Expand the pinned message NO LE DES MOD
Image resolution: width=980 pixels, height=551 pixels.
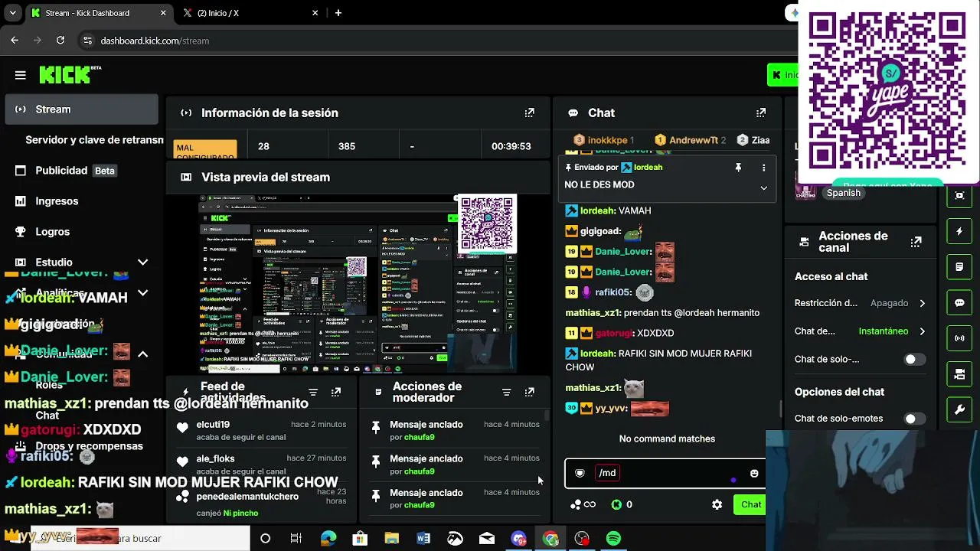763,187
